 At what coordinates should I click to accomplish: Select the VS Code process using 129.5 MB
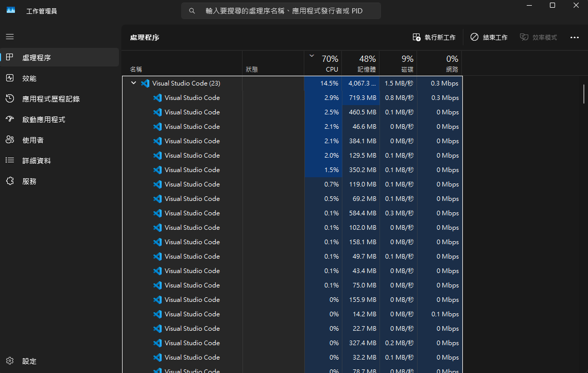(292, 156)
